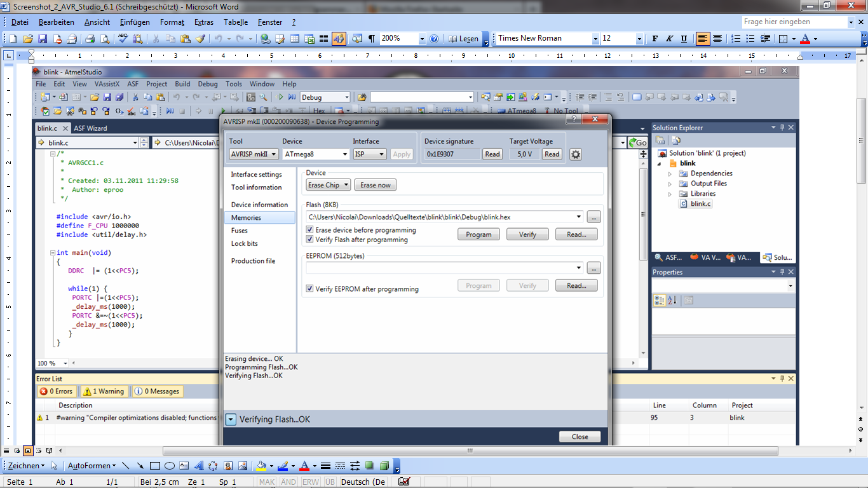Image resolution: width=868 pixels, height=488 pixels.
Task: Open the AutoFormen dropdown menu
Action: click(92, 466)
